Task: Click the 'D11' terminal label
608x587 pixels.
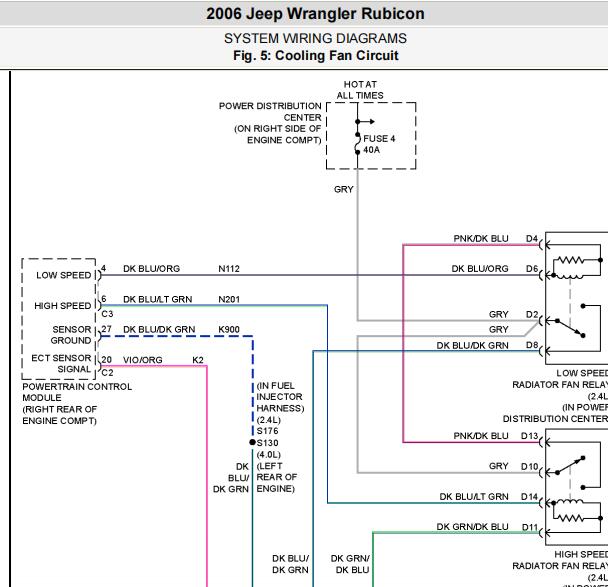Action: point(529,527)
